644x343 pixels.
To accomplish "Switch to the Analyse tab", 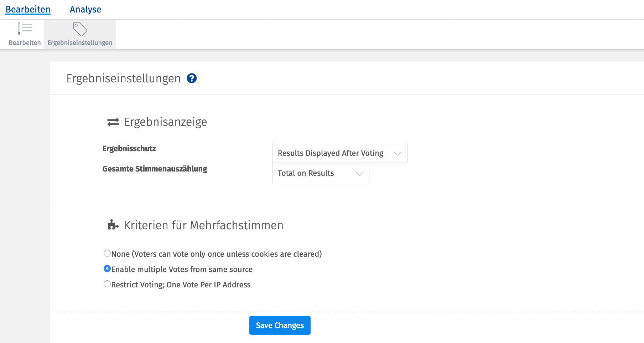I will (x=85, y=10).
